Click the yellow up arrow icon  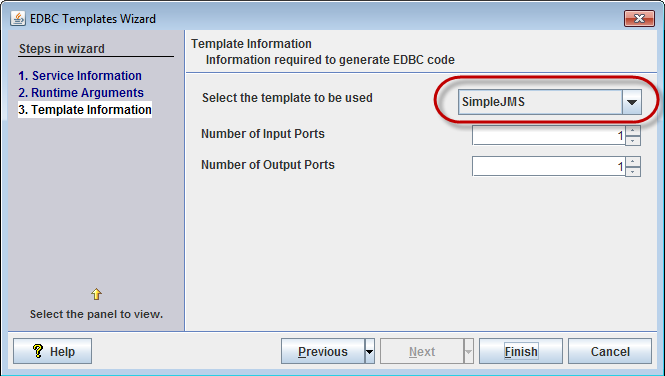(x=96, y=294)
